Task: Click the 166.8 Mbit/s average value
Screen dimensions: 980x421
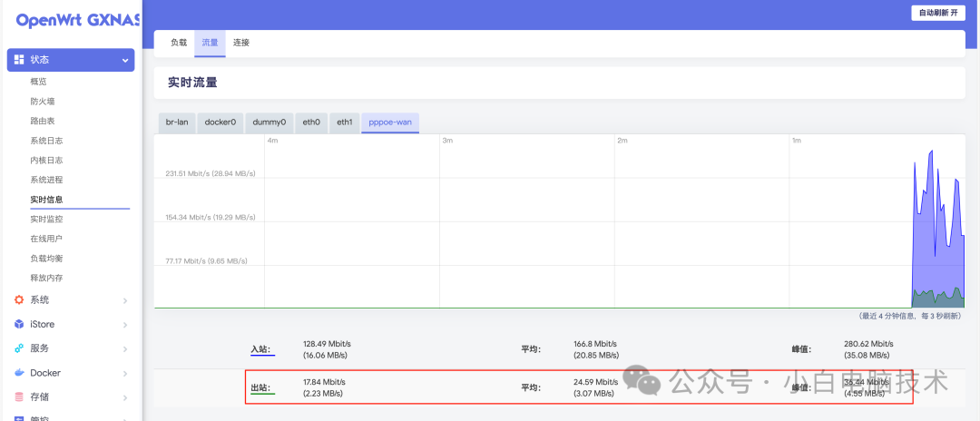Action: [x=594, y=344]
